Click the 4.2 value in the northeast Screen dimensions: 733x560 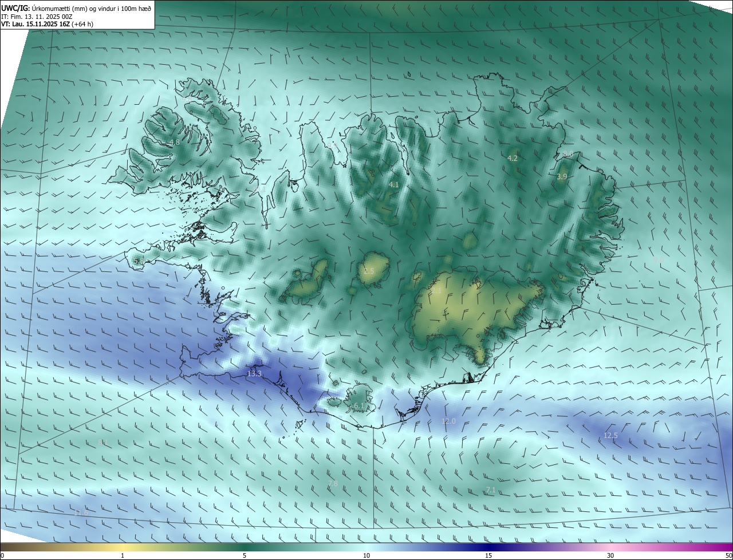513,159
